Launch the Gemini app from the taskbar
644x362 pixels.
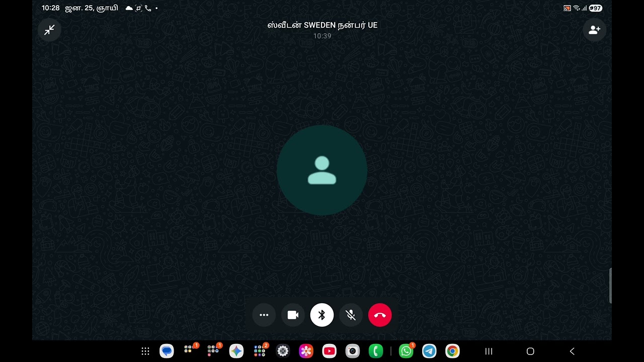pos(236,351)
